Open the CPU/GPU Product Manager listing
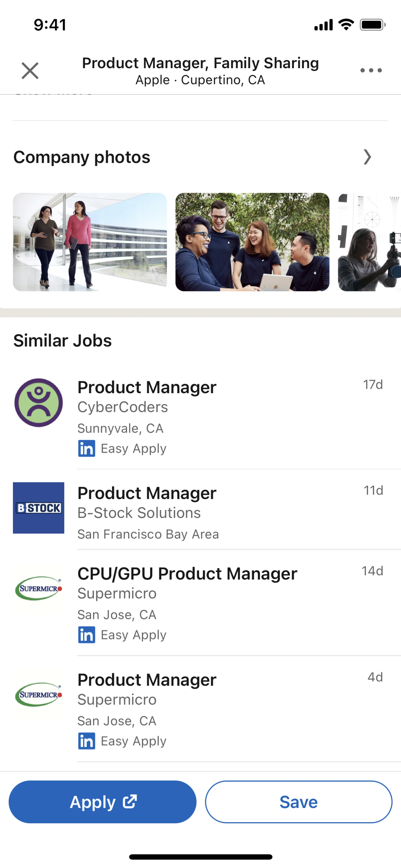Viewport: 401px width, 868px height. coord(187,574)
